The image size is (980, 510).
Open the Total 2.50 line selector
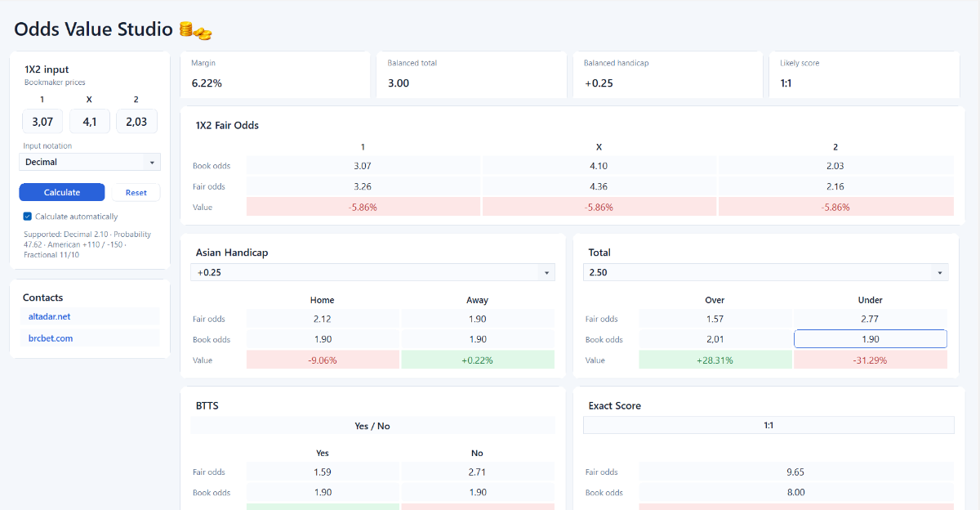pos(766,272)
